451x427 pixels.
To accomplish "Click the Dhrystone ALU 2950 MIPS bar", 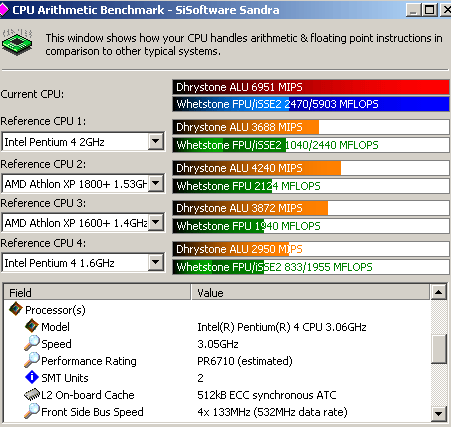I will [x=311, y=249].
